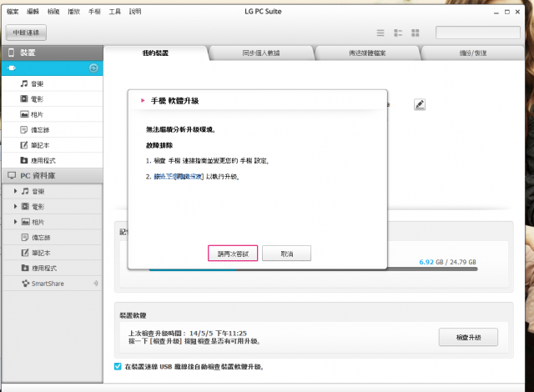
Task: Open the 說明 menu
Action: pyautogui.click(x=135, y=12)
